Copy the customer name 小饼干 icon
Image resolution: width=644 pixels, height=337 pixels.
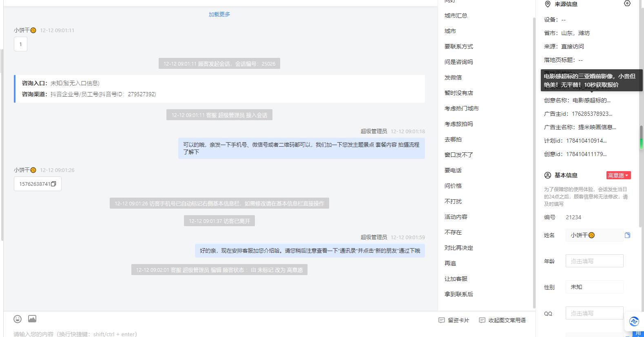point(627,235)
